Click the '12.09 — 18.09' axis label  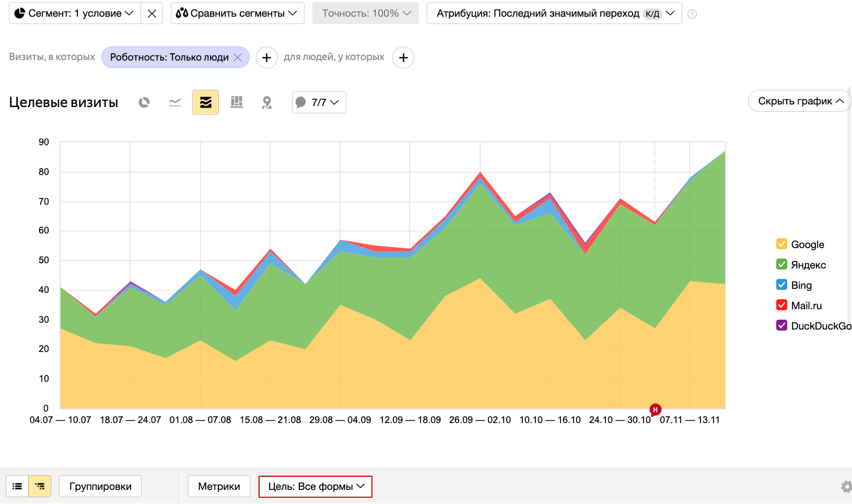(x=410, y=420)
